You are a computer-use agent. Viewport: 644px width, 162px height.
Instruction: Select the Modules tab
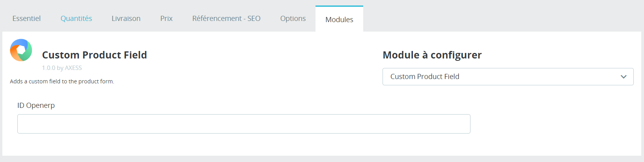339,19
